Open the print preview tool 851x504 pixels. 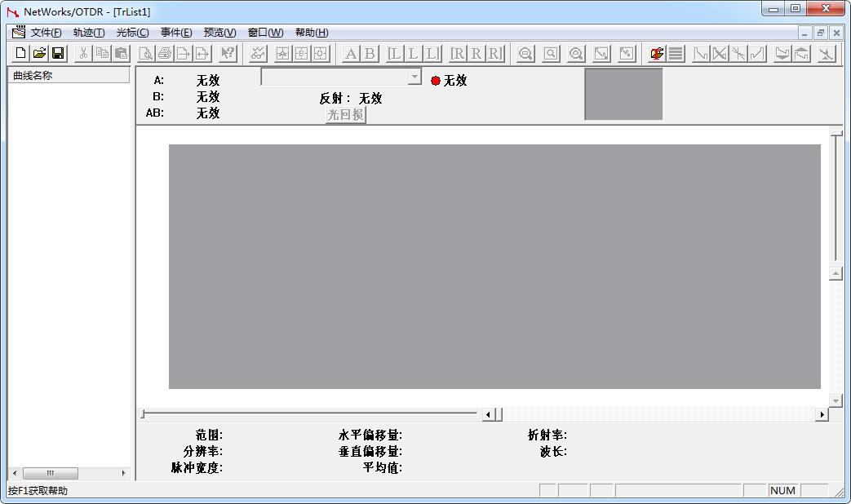click(x=146, y=52)
